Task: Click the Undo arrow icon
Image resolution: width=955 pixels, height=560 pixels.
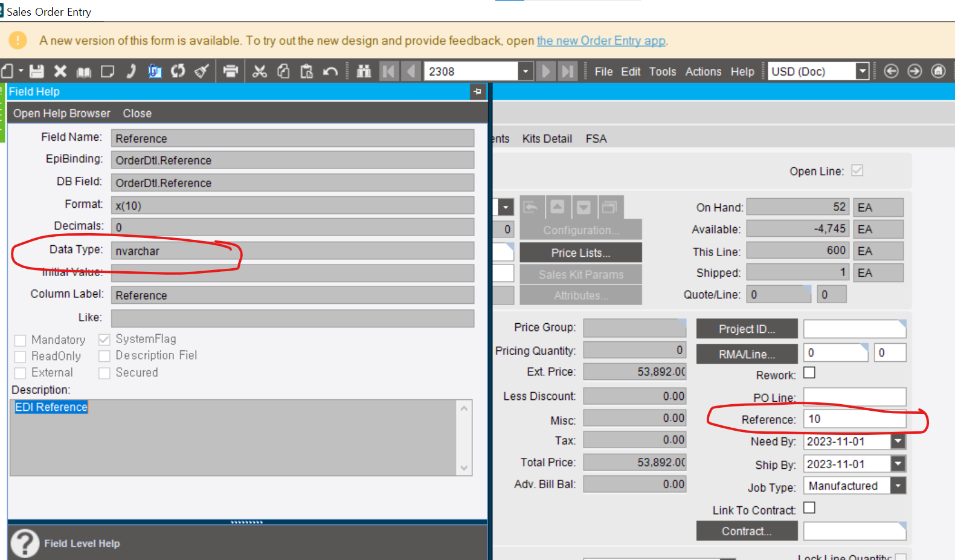Action: pos(330,72)
